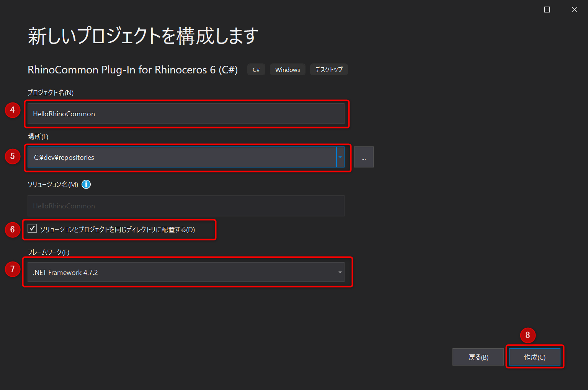
Task: Click the browse button with three dots
Action: click(363, 157)
